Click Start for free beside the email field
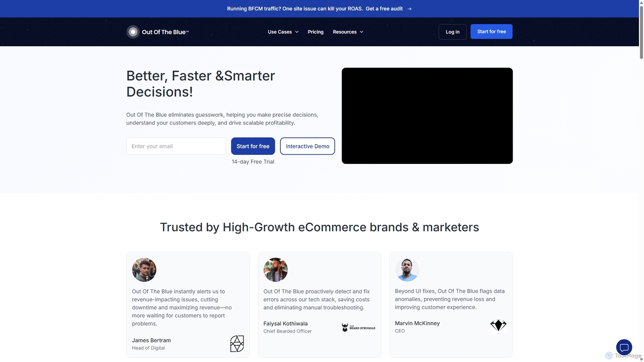The width and height of the screenshot is (644, 362). [253, 146]
